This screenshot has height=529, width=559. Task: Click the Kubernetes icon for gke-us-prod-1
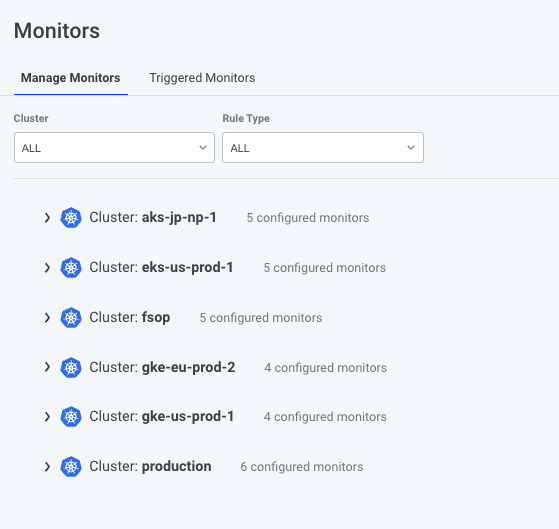[x=71, y=416]
